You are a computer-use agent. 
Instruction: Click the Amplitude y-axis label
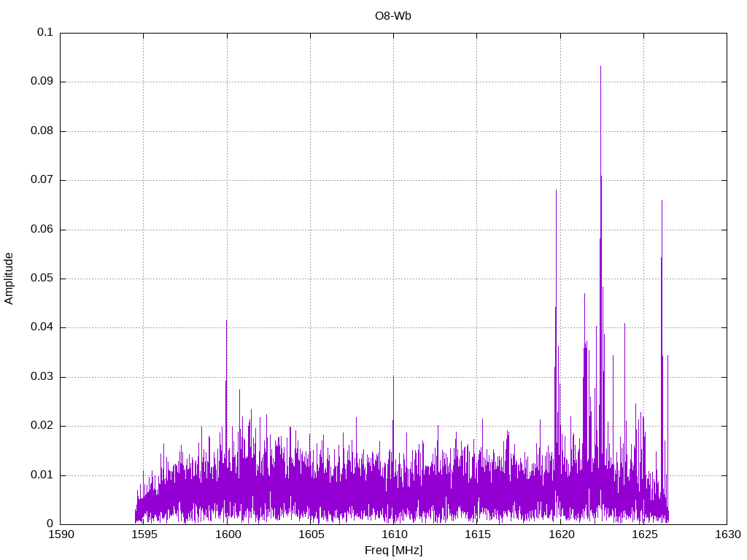[x=9, y=278]
